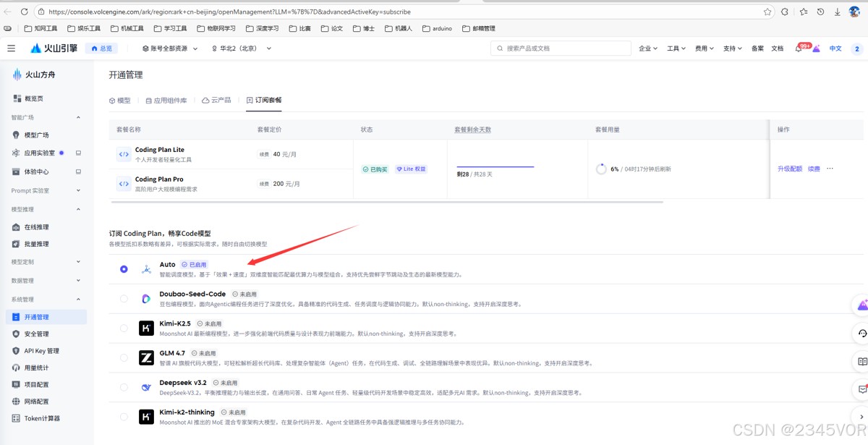Screen dimensions: 868x445
Task: Click the 升级配额 link
Action: click(790, 169)
